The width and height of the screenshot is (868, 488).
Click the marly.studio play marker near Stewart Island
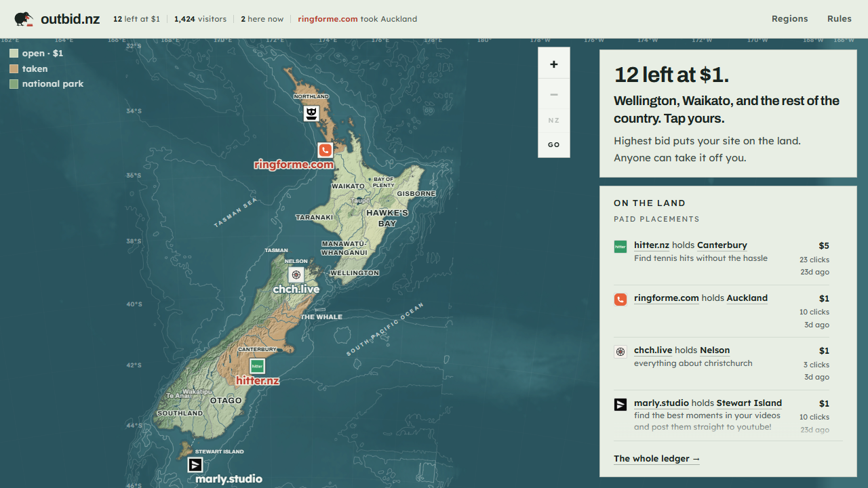click(x=195, y=464)
